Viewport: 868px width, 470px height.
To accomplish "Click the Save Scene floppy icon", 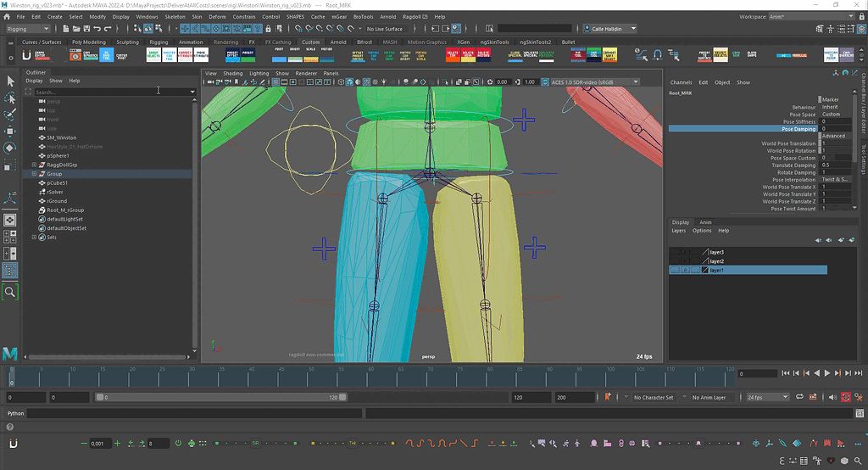I will point(86,29).
